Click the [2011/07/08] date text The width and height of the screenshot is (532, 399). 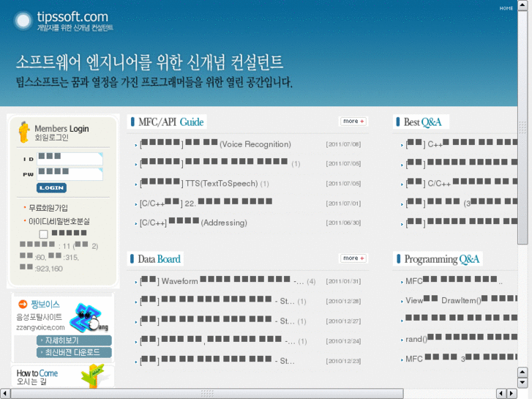(x=343, y=144)
